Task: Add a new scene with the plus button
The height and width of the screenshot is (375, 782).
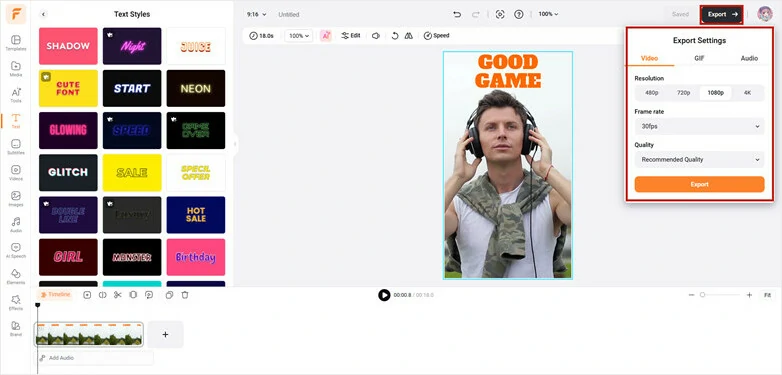Action: (x=165, y=334)
